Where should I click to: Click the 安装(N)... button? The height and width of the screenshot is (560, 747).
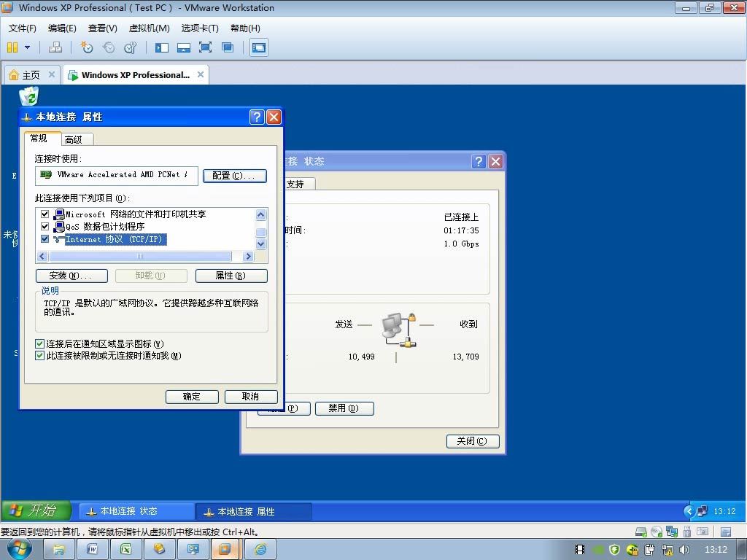(x=72, y=276)
